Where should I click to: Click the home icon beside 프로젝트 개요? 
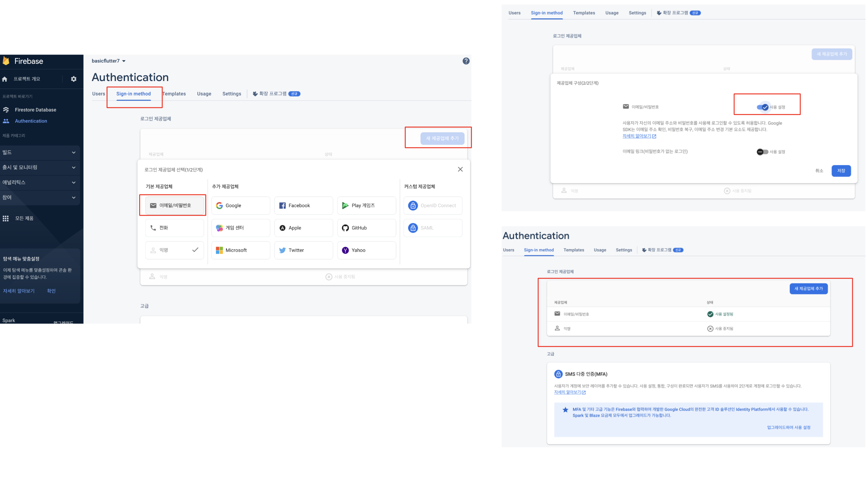[5, 79]
